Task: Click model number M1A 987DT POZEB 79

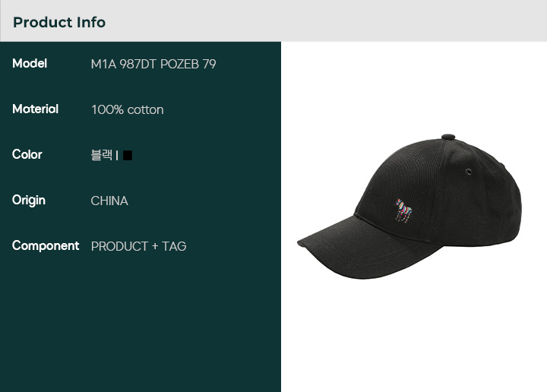Action: (153, 64)
